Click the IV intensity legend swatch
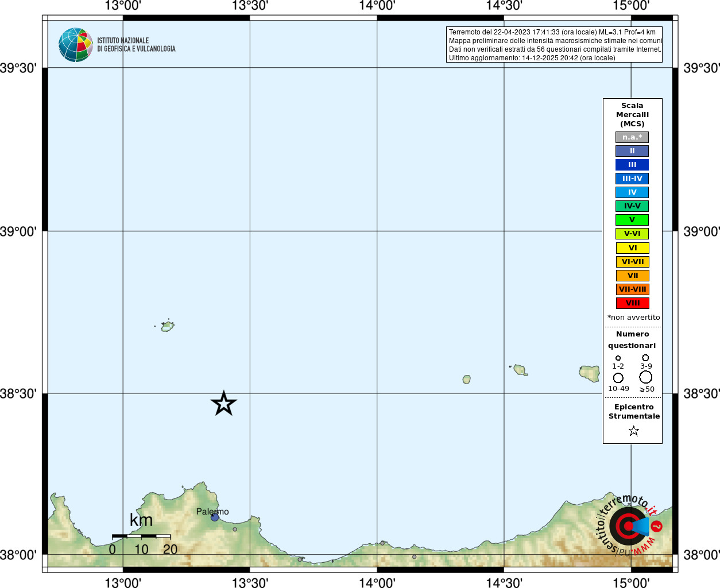 pos(632,192)
